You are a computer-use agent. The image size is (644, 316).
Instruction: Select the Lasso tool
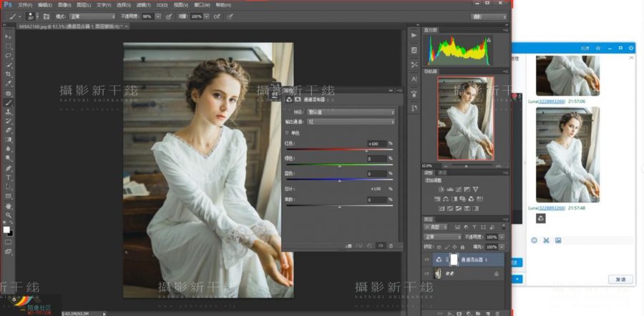pos(8,56)
